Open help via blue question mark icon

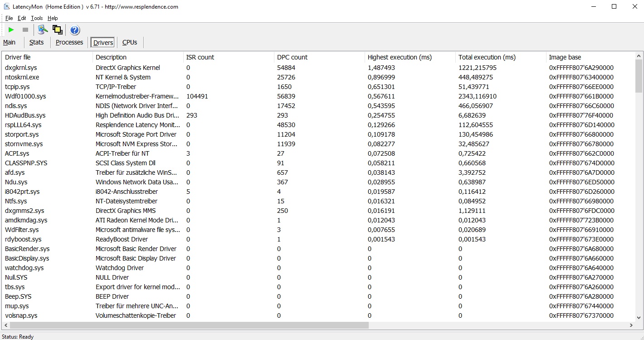[x=75, y=30]
